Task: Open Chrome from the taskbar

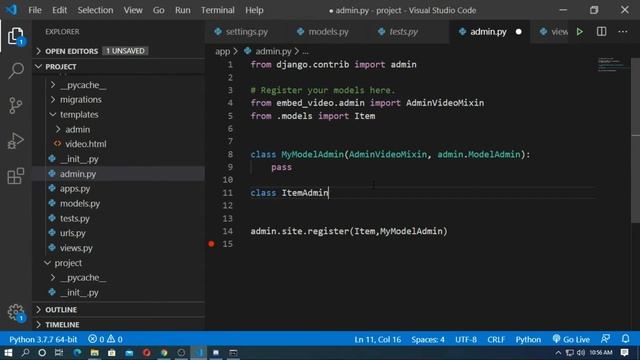Action: (x=164, y=353)
